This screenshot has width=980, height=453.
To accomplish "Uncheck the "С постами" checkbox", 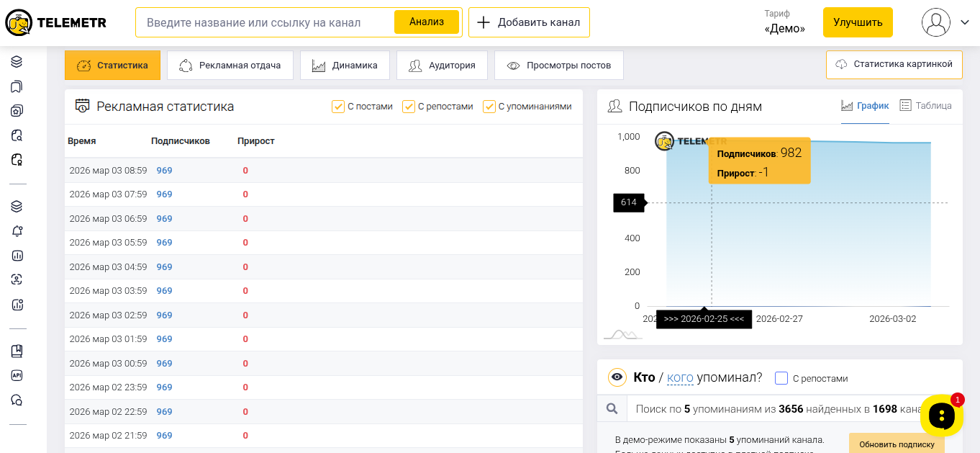I will pos(338,107).
